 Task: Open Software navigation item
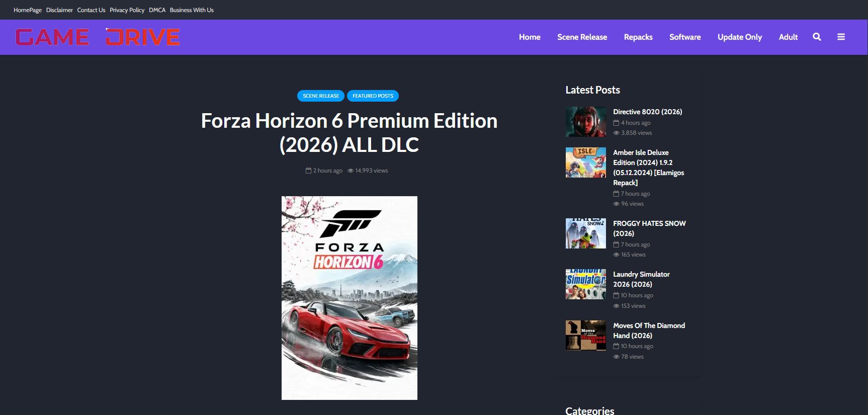coord(685,37)
